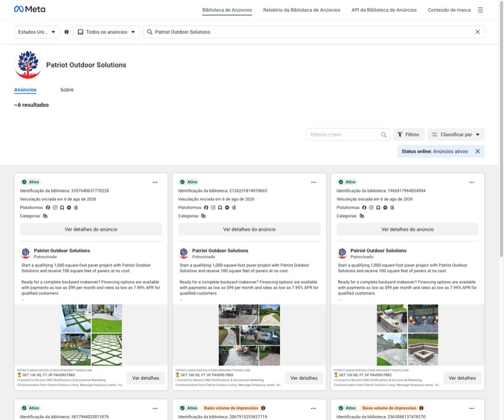Click the ~6 resultados count text
The image size is (504, 420).
point(31,105)
